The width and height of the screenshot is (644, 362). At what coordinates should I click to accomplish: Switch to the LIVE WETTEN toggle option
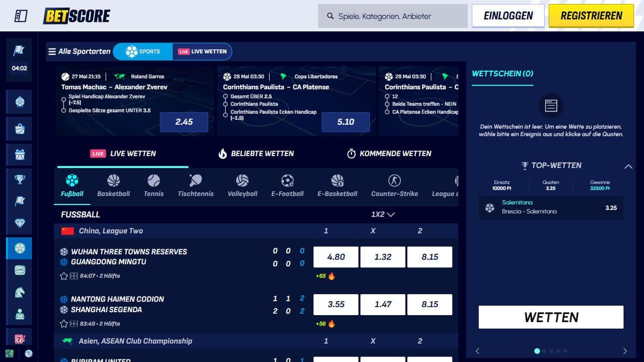202,51
